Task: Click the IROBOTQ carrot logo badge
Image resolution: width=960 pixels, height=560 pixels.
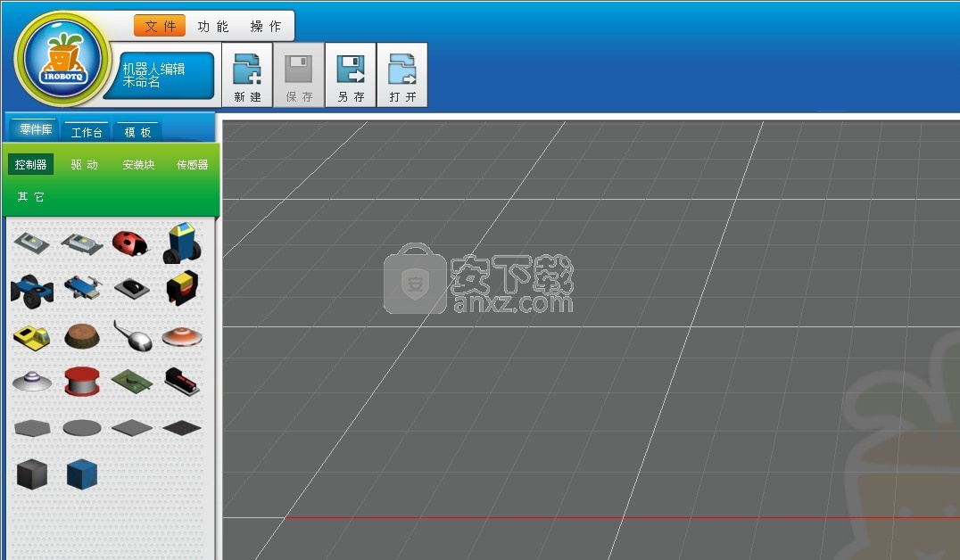Action: pyautogui.click(x=62, y=60)
